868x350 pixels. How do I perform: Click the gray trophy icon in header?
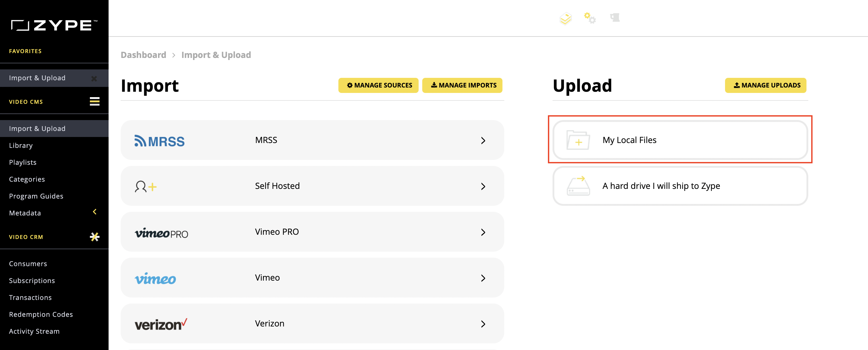point(615,17)
